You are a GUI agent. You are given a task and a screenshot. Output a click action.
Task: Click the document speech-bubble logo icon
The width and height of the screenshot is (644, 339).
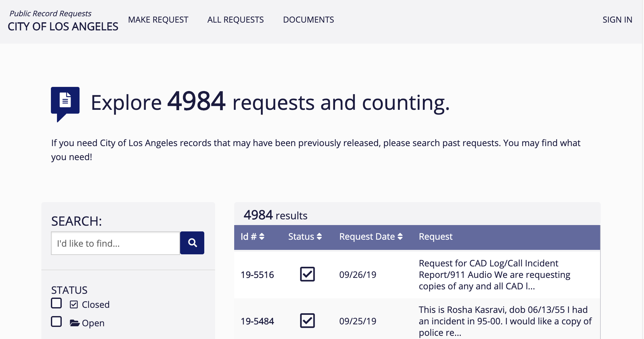(x=65, y=104)
